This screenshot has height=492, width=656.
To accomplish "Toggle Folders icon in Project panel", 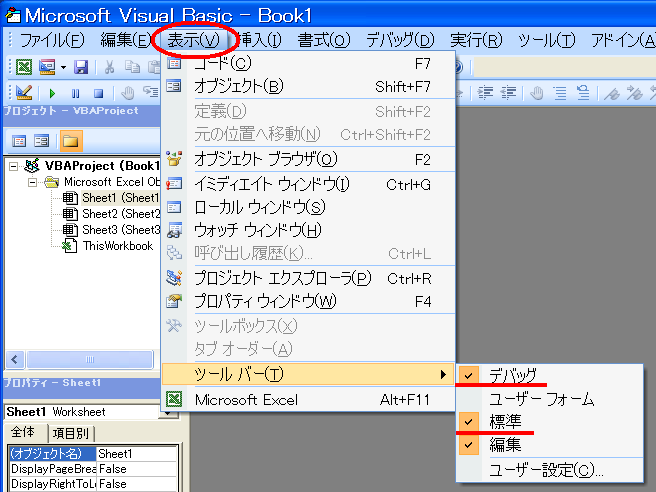I will pos(71,141).
